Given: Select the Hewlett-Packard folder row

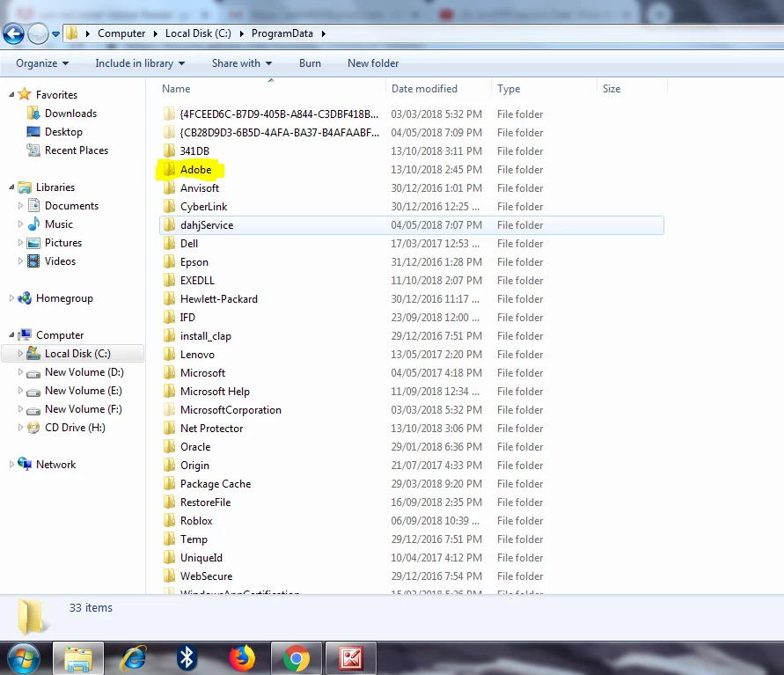Looking at the screenshot, I should tap(412, 299).
